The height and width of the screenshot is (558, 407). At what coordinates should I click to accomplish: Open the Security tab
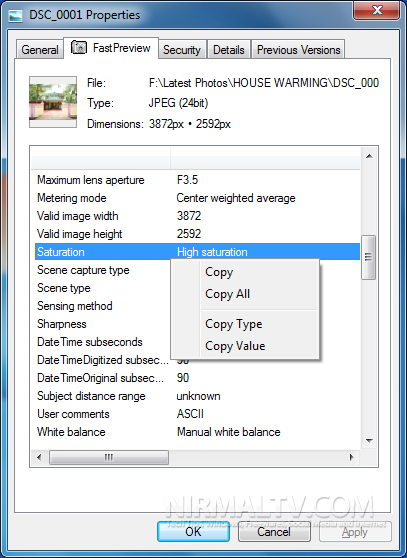point(182,50)
